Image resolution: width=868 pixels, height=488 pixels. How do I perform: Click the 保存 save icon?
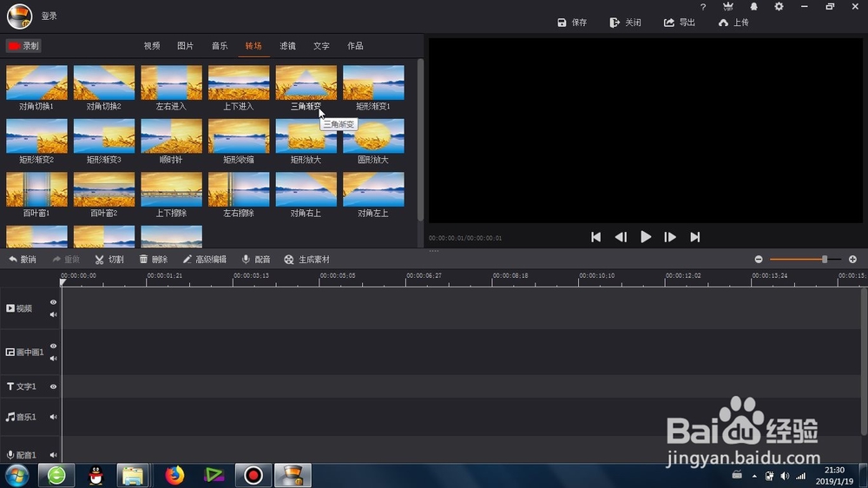click(562, 23)
